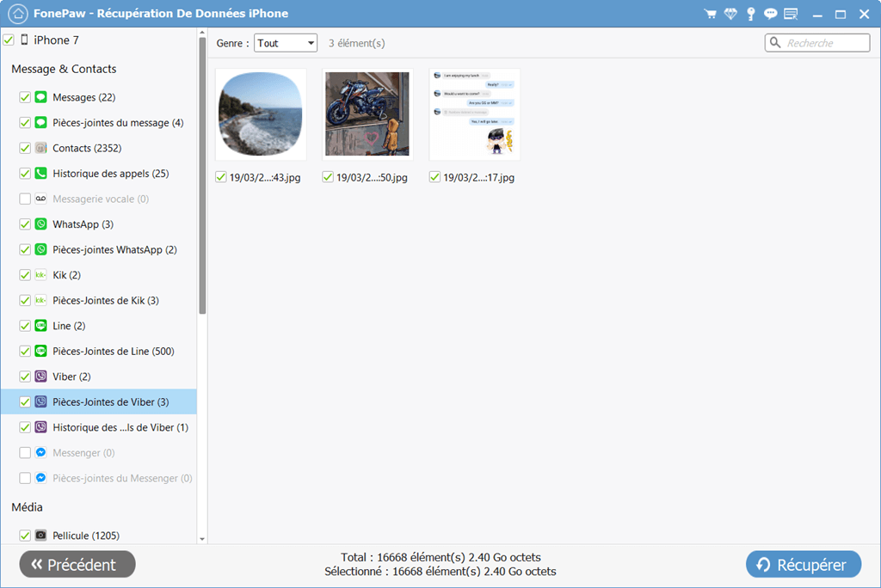This screenshot has width=881, height=588.
Task: Click the Média section heading
Action: [x=27, y=507]
